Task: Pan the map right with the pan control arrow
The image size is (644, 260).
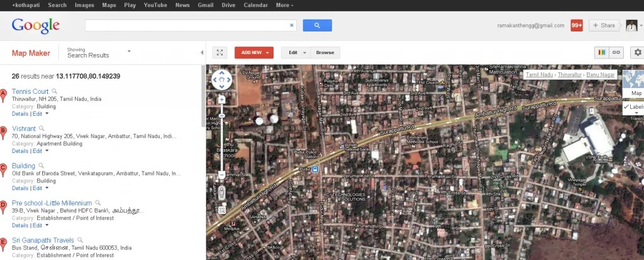Action: 229,80
